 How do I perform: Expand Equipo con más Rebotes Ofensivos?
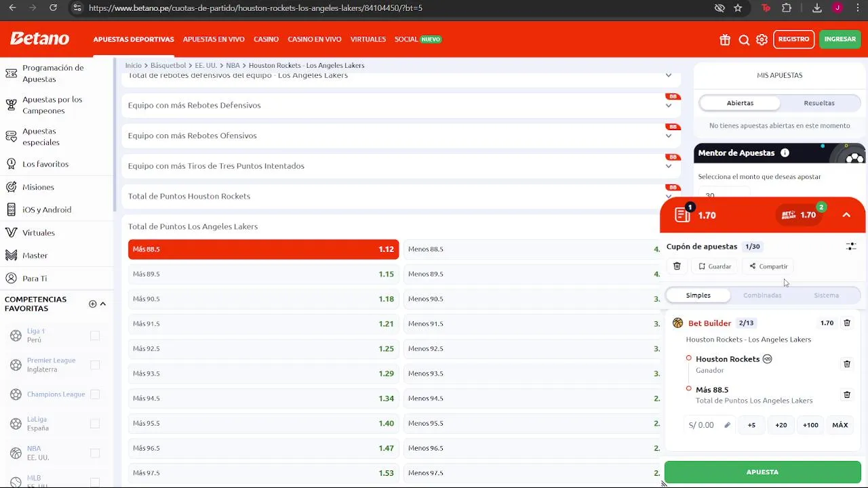click(x=401, y=136)
